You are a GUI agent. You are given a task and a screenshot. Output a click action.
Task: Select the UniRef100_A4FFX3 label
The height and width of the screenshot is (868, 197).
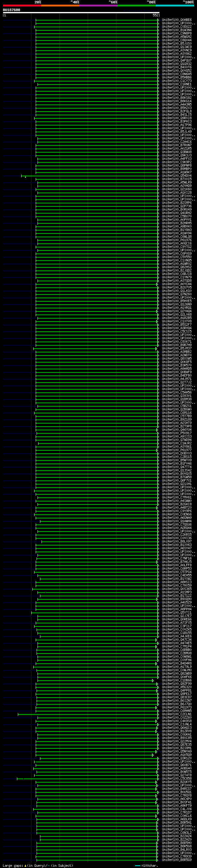tap(177, 159)
